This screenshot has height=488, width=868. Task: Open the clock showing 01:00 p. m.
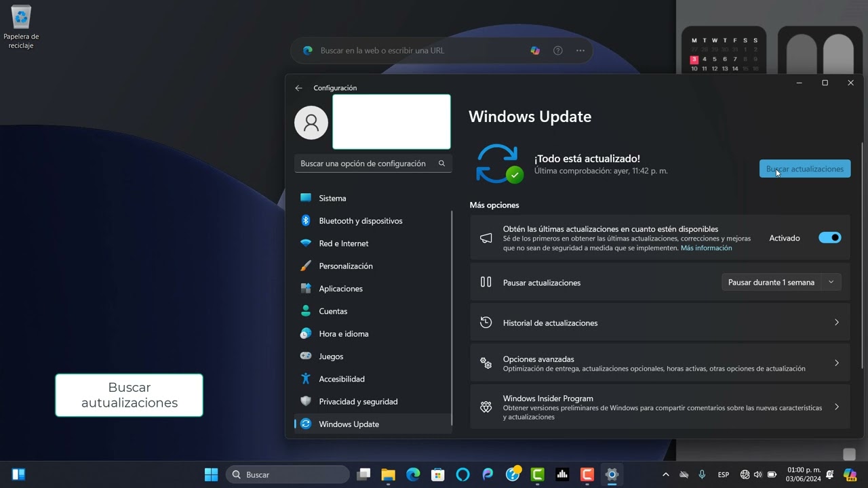[804, 474]
